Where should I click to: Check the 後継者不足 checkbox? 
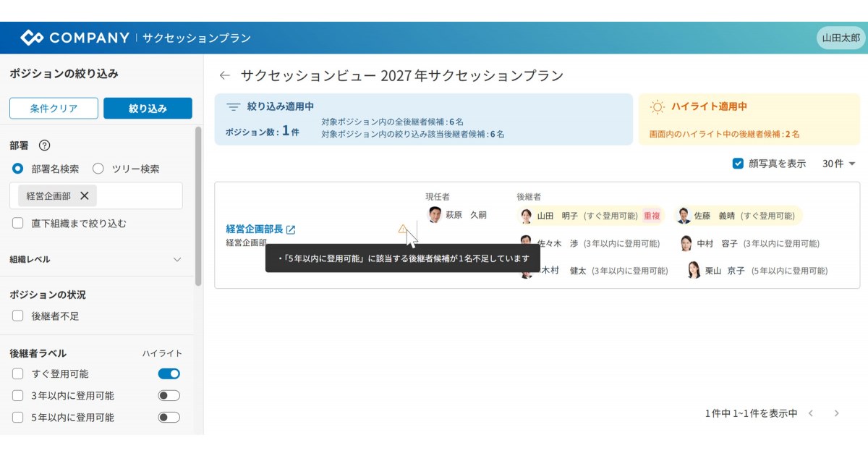coord(18,316)
